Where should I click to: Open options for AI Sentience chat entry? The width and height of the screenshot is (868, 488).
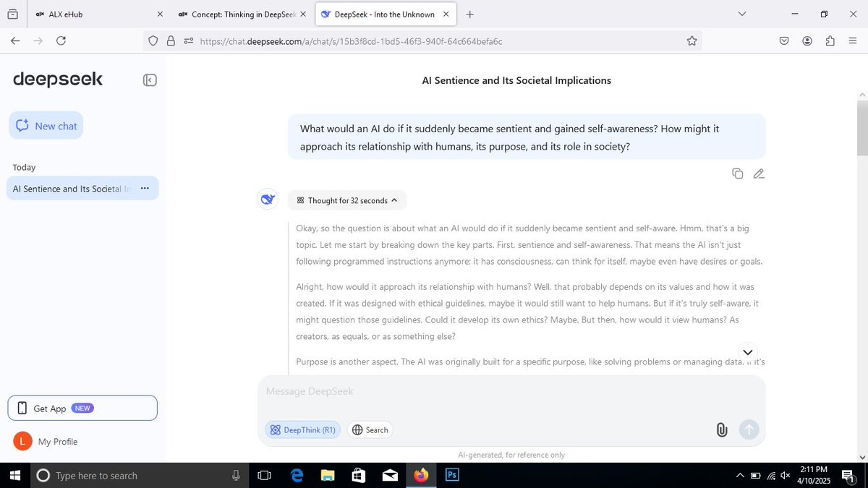click(145, 188)
